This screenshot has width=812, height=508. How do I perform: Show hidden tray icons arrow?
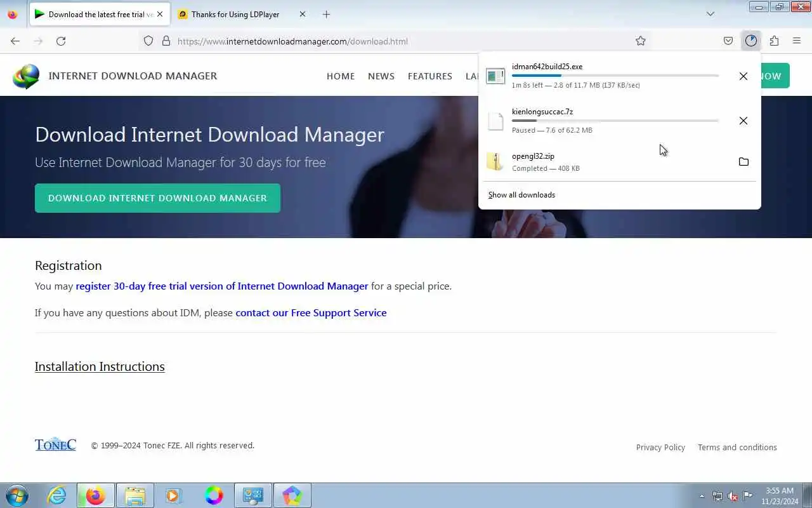coord(702,496)
